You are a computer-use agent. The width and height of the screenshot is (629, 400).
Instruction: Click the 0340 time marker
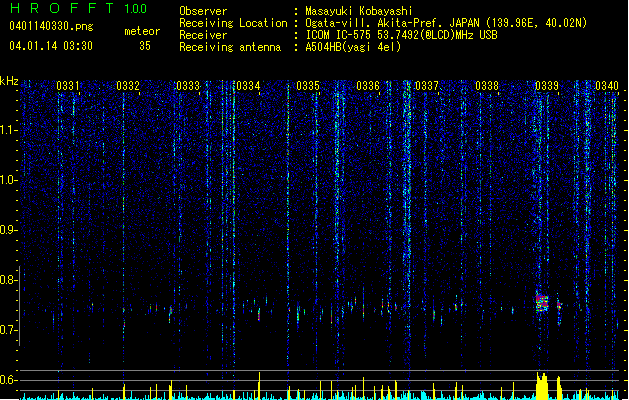607,86
